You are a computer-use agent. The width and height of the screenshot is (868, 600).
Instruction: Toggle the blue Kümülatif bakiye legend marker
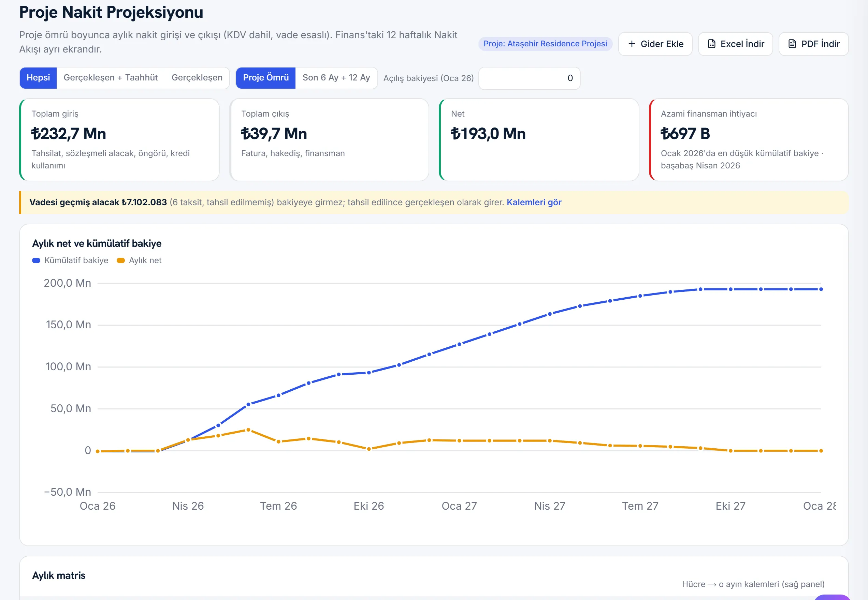coord(36,260)
